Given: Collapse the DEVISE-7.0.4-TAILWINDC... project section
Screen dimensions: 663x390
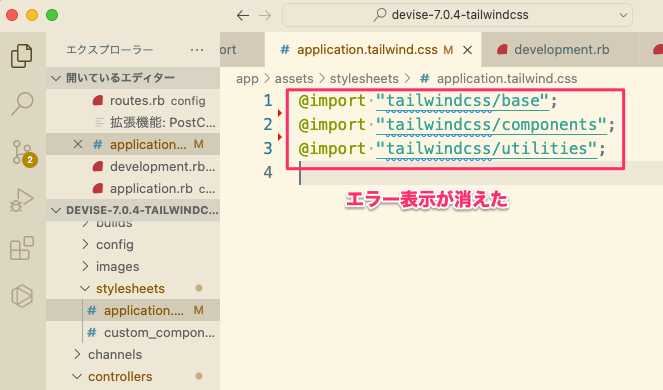Looking at the screenshot, I should 133,210.
